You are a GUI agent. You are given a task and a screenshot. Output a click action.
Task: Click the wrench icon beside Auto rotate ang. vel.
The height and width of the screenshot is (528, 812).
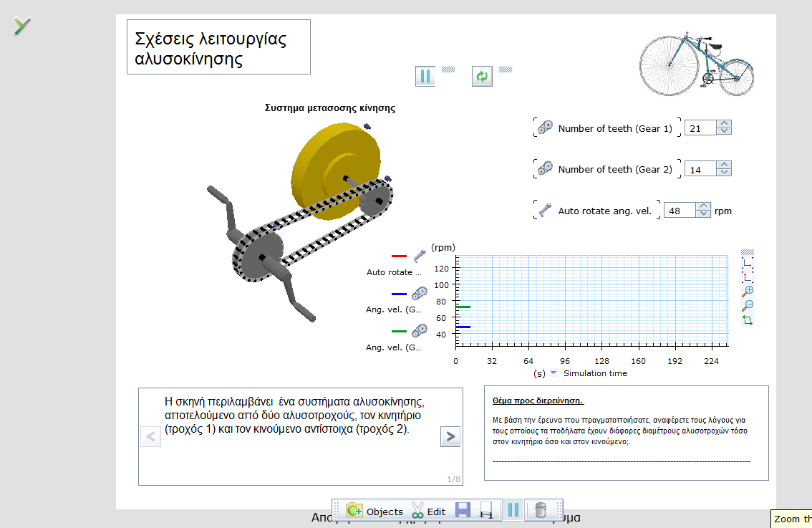(545, 210)
